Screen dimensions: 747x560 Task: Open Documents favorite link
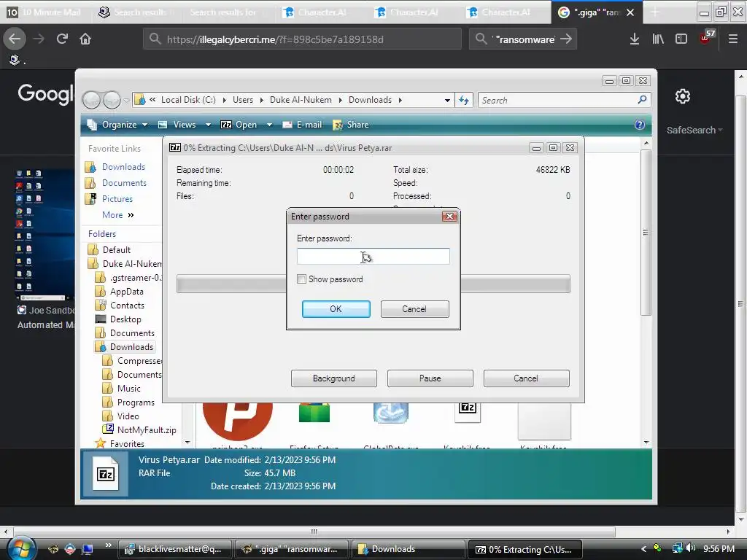pos(124,183)
